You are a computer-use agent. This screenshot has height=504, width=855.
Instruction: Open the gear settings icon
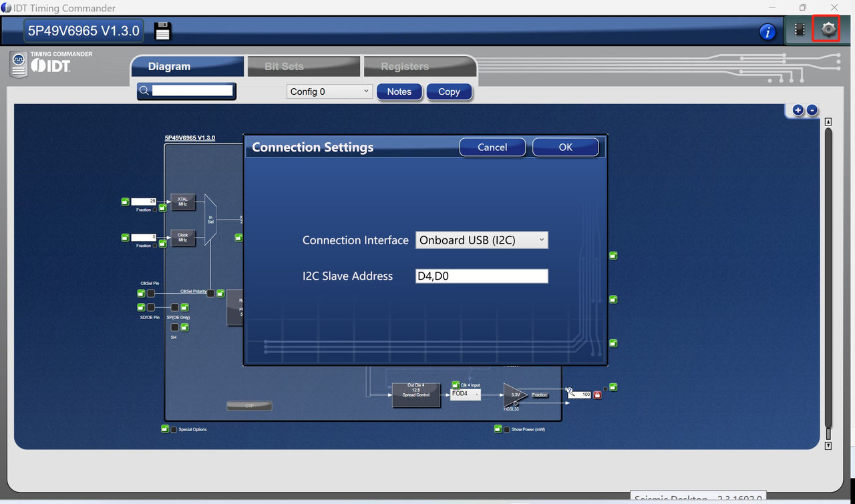[828, 29]
